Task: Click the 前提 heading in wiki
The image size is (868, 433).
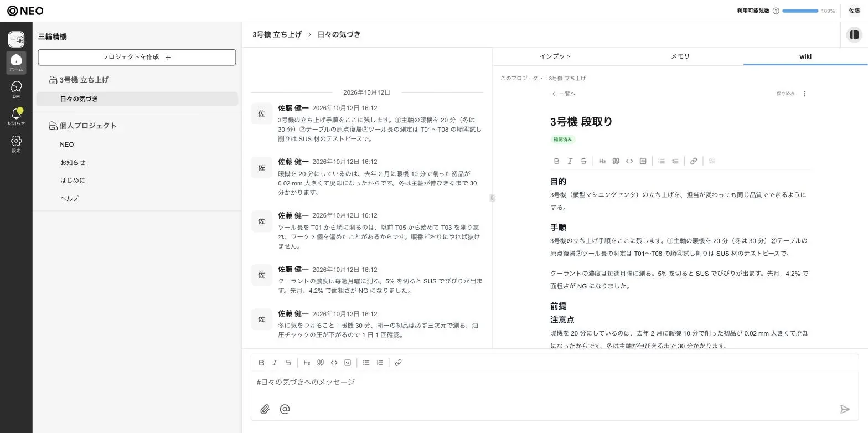Action: point(558,306)
